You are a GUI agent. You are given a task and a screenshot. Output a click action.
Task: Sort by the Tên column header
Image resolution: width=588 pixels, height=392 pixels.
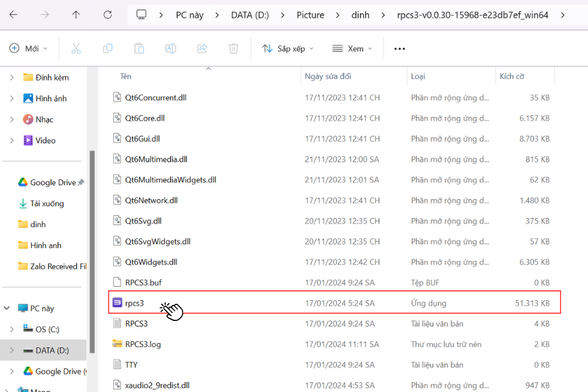(x=126, y=76)
